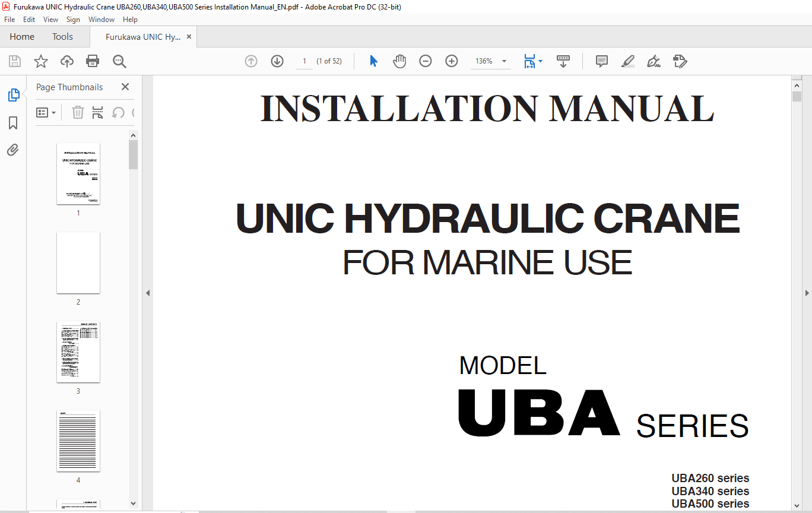Switch to the Tools tab
This screenshot has height=513, width=812.
(x=62, y=37)
